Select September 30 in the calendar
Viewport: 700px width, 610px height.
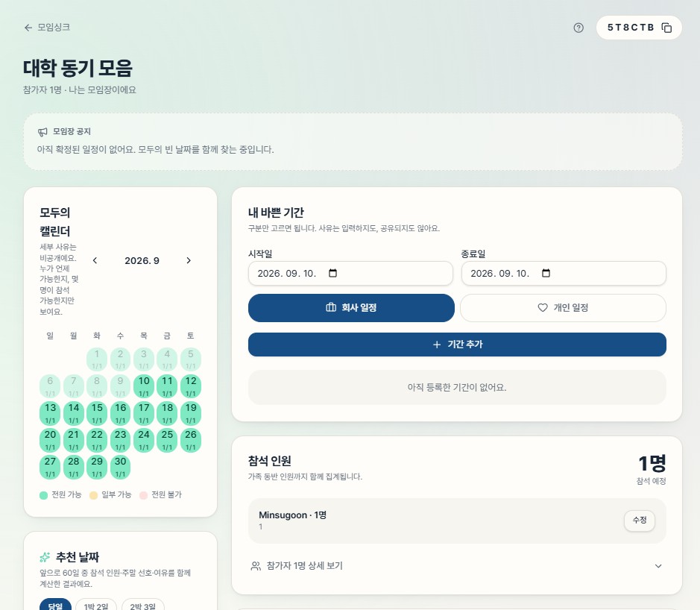click(121, 467)
